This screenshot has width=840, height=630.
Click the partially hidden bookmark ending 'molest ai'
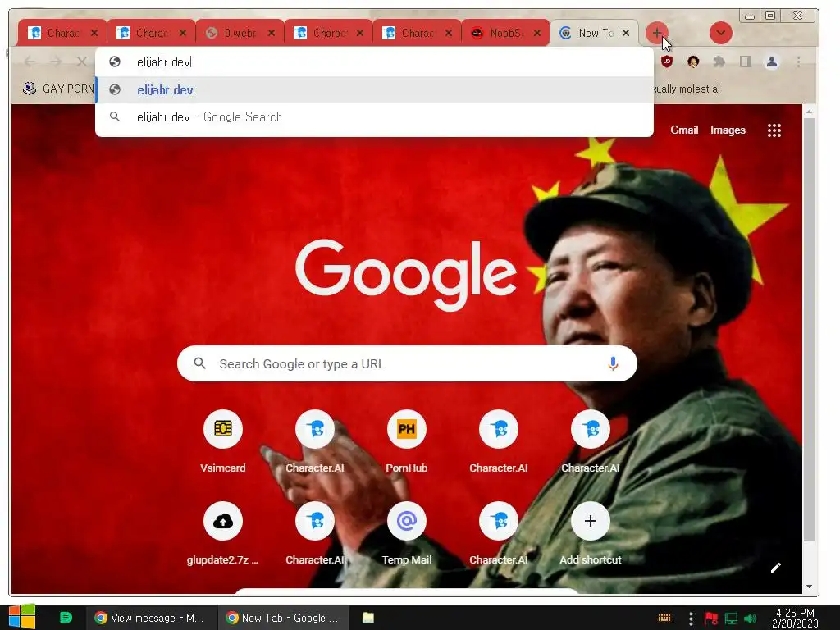687,89
